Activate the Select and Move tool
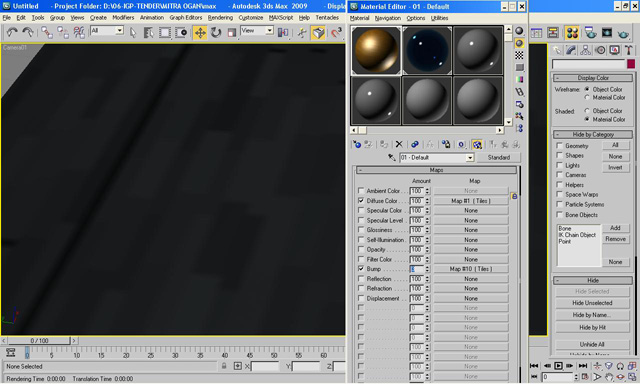Viewport: 640px width, 384px height. (x=200, y=32)
